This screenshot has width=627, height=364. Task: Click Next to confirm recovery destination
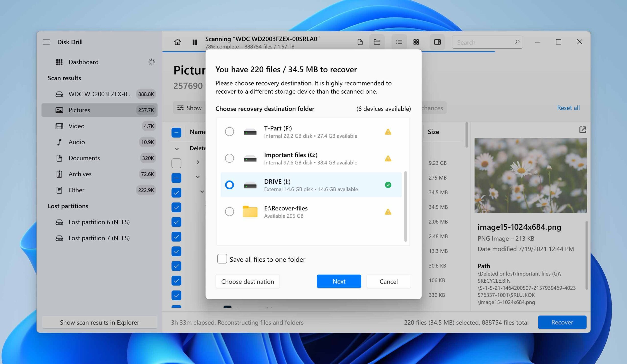339,281
